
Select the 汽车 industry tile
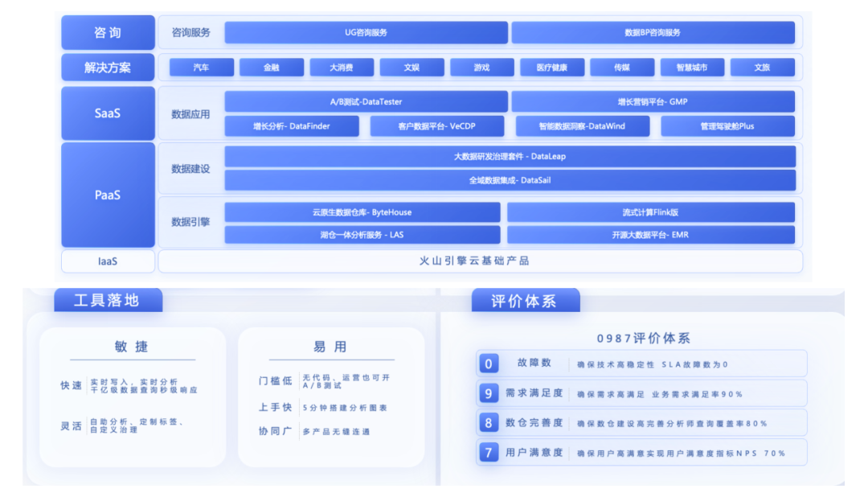202,68
